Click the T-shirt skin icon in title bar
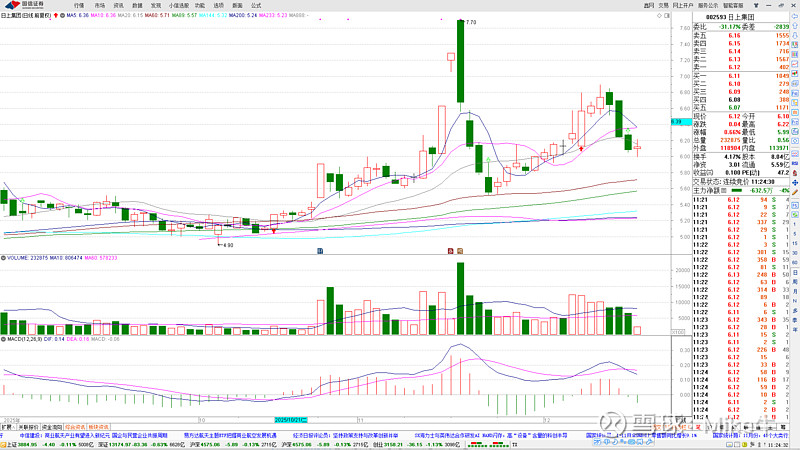The height and width of the screenshot is (450, 800). point(756,6)
